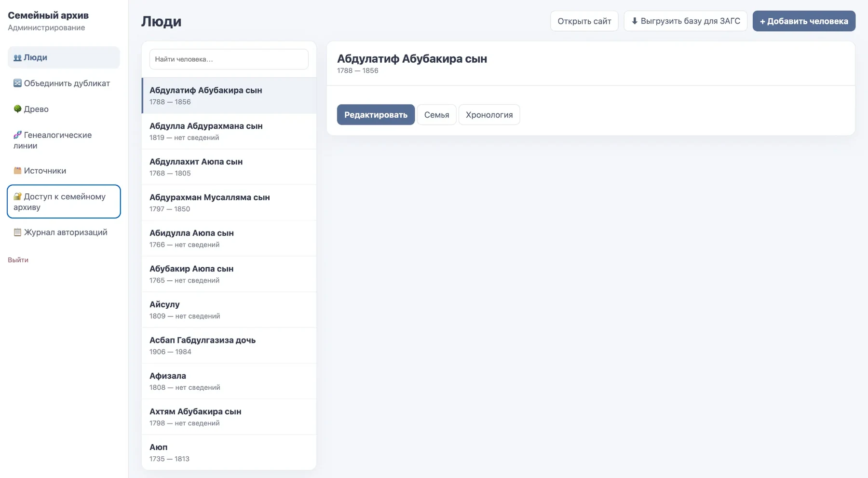Screen dimensions: 868x478
Task: Select Абидулла Аюпа сын in the list
Action: pos(229,238)
